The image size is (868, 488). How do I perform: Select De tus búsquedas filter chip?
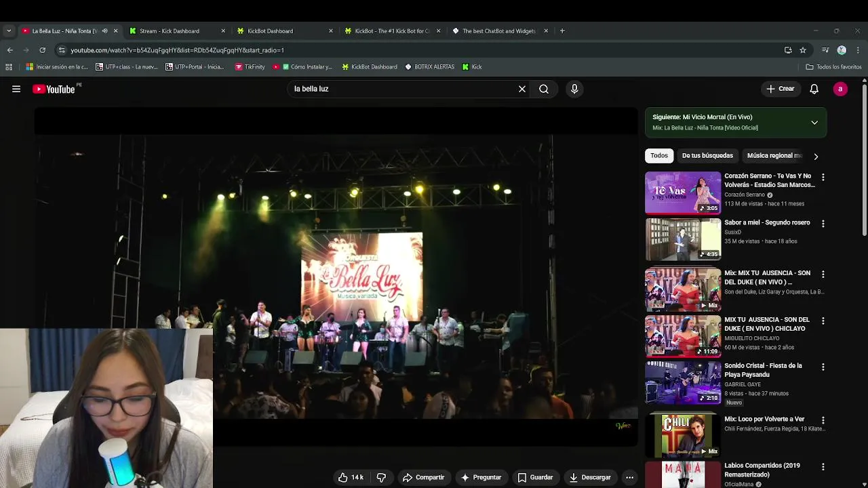click(x=707, y=156)
